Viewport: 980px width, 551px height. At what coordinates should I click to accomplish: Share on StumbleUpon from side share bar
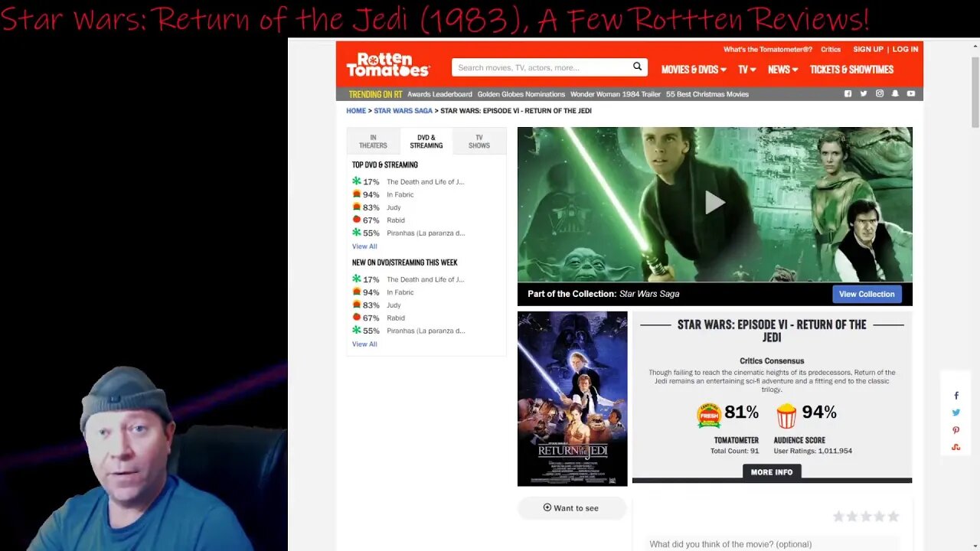tap(956, 447)
